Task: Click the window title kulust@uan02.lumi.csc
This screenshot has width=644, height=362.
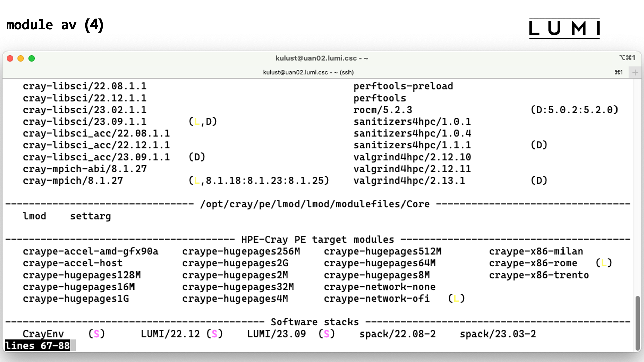Action: (322, 58)
